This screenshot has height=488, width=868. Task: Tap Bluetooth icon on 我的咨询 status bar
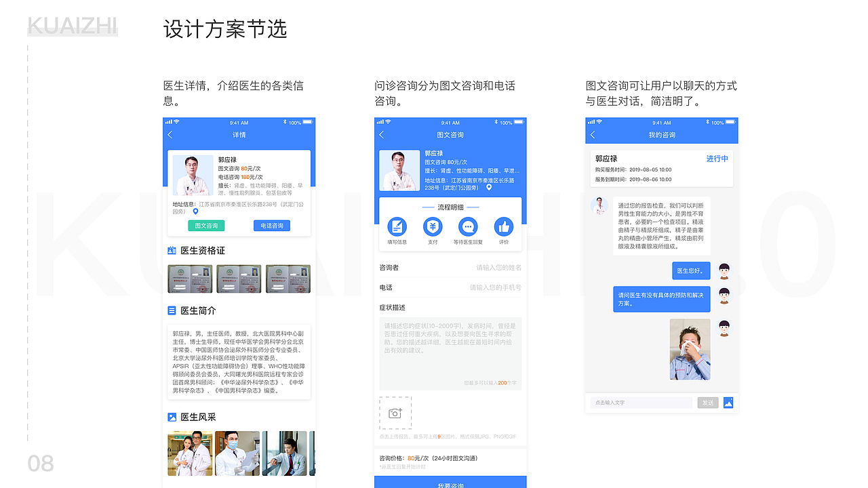[x=708, y=122]
